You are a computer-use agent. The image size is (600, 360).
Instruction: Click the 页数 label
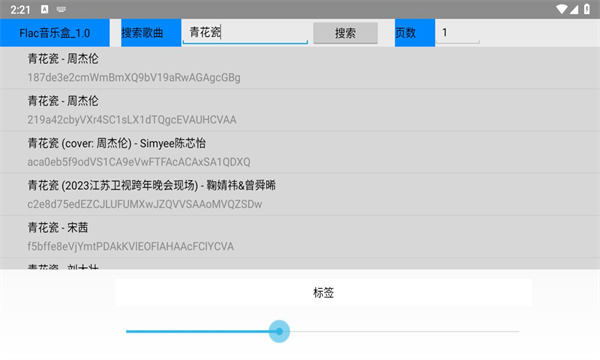[415, 33]
